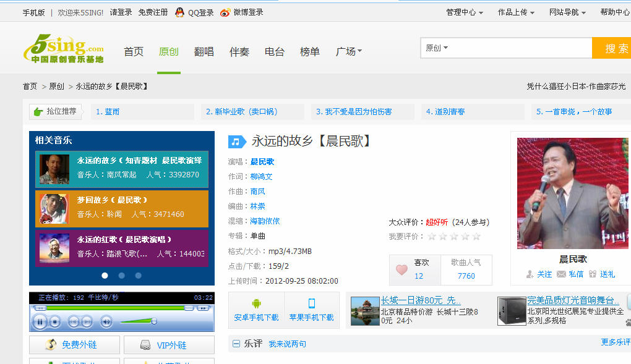The image size is (631, 364).
Task: Open the 作品上传 dropdown menu
Action: (x=516, y=12)
